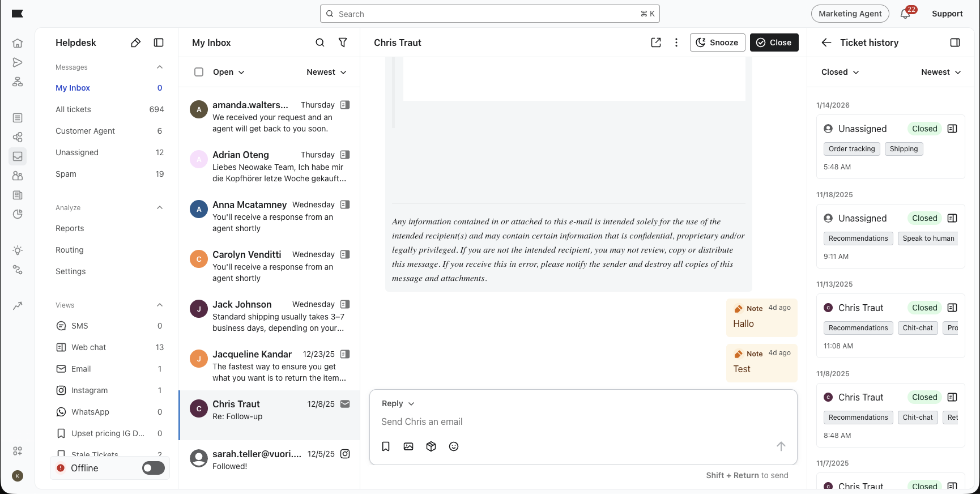Change the Reply type dropdown
Image resolution: width=980 pixels, height=494 pixels.
click(x=398, y=403)
